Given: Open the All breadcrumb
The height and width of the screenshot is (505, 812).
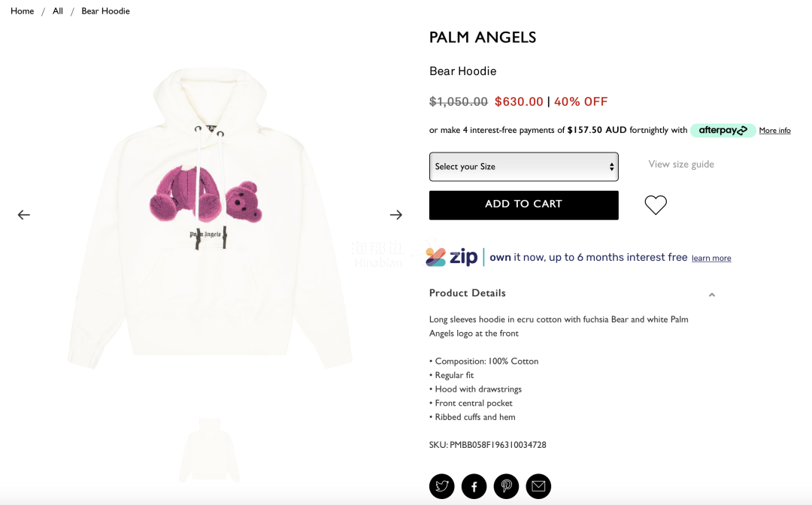Looking at the screenshot, I should (57, 11).
